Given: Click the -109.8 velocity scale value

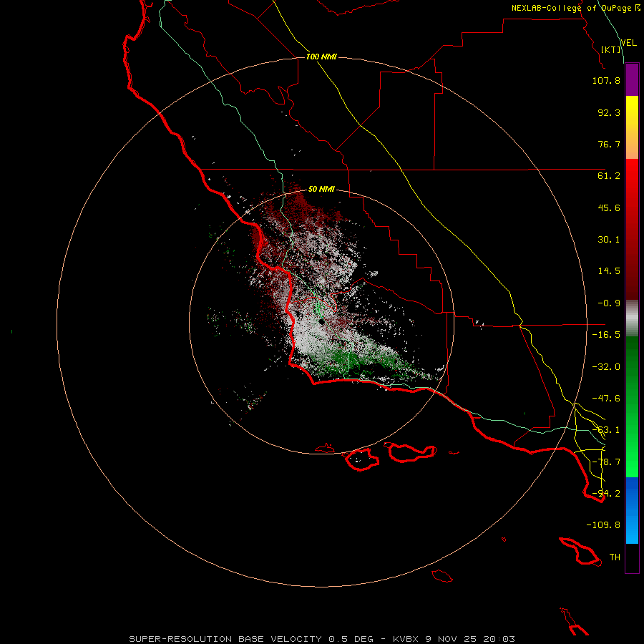Looking at the screenshot, I should coord(603,525).
